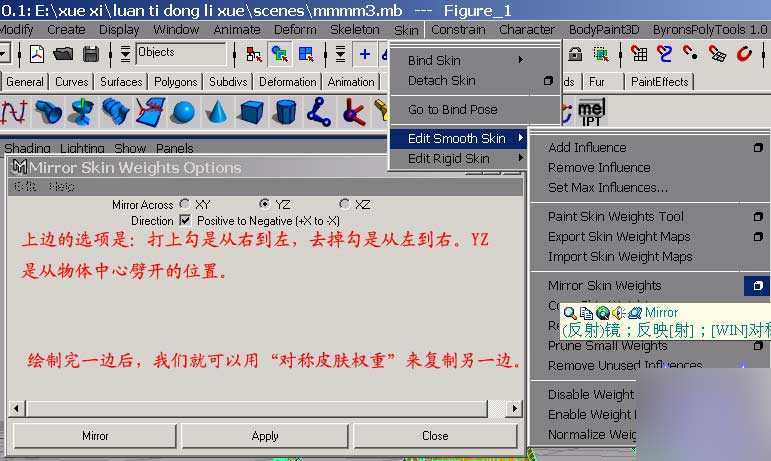Click the save scene floppy icon
Viewport: 771px width, 461px height.
point(90,54)
